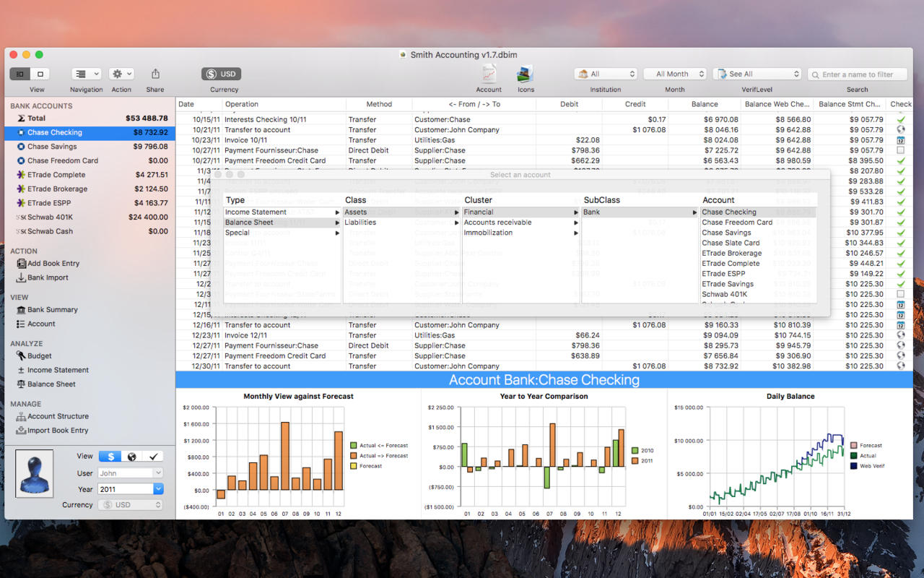This screenshot has width=924, height=578.
Task: Open the Account chart icon in toolbar
Action: 489,74
